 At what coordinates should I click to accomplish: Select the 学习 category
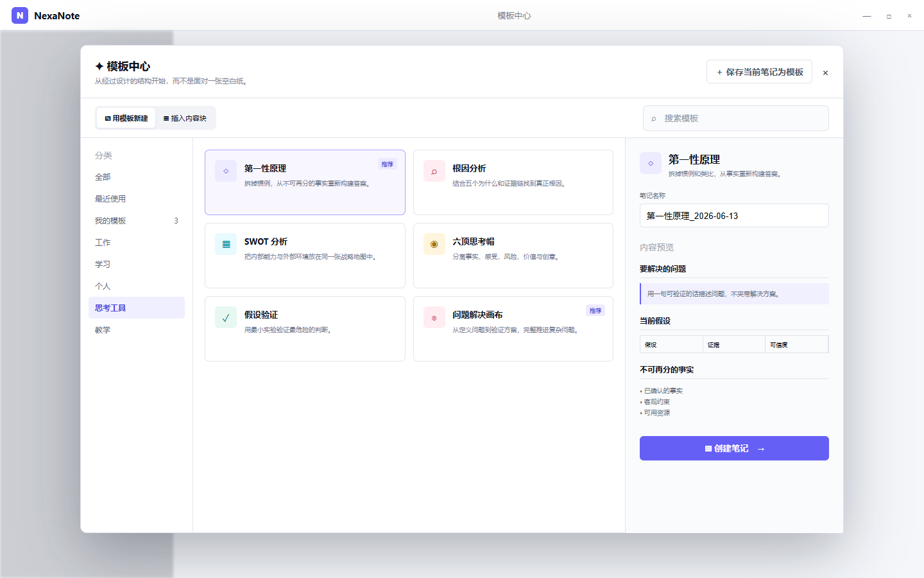(x=137, y=264)
